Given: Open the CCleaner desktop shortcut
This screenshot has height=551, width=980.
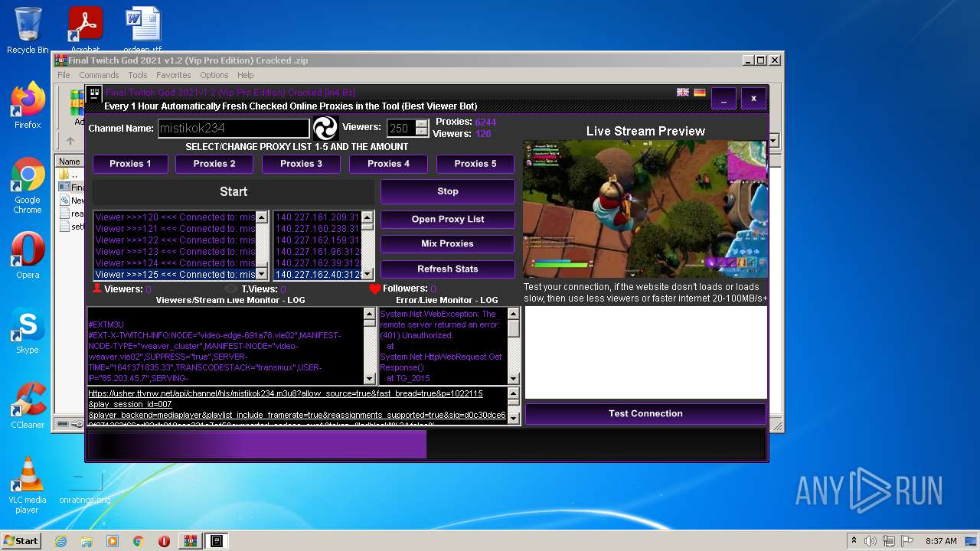Looking at the screenshot, I should tap(28, 406).
